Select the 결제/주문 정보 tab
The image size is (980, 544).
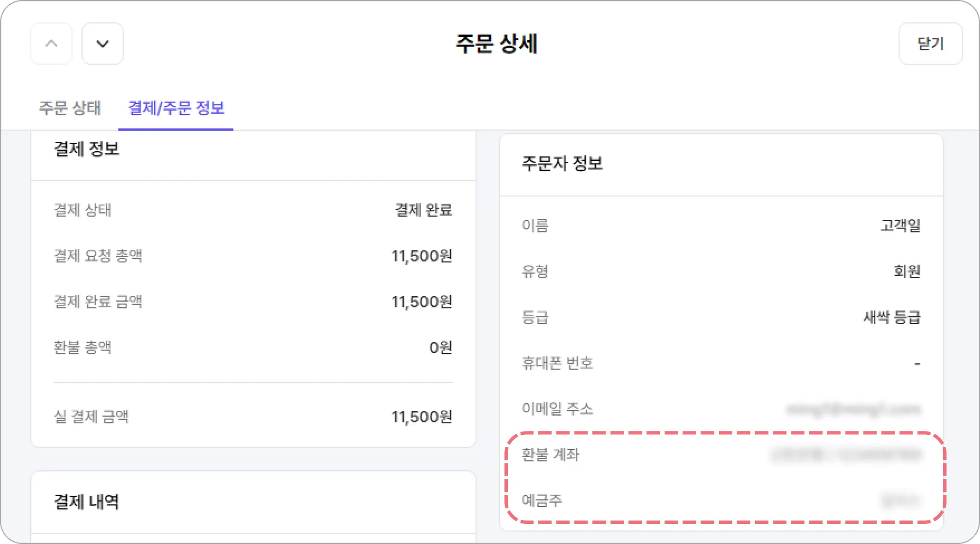(x=176, y=108)
